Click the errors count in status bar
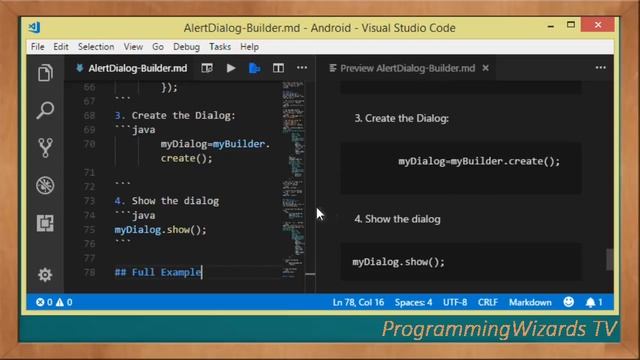The image size is (640, 360). tap(44, 302)
